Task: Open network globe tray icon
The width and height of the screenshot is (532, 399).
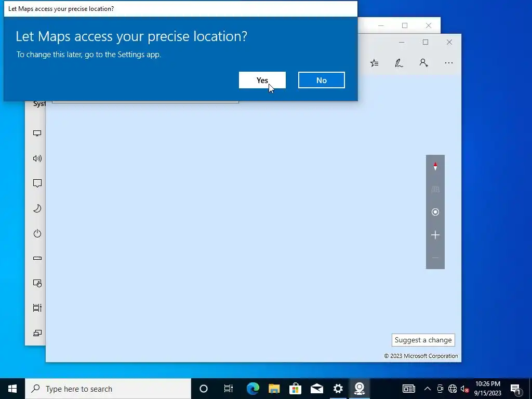Action: pyautogui.click(x=453, y=389)
